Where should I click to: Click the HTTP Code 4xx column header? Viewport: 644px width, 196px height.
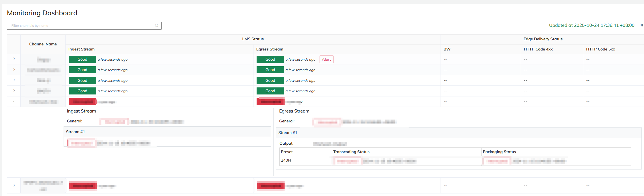tap(538, 49)
